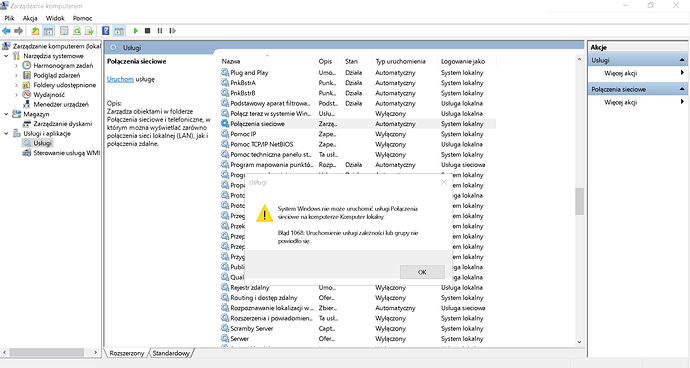
Task: Select Menedżer urządzeń in the tree
Action: click(61, 104)
